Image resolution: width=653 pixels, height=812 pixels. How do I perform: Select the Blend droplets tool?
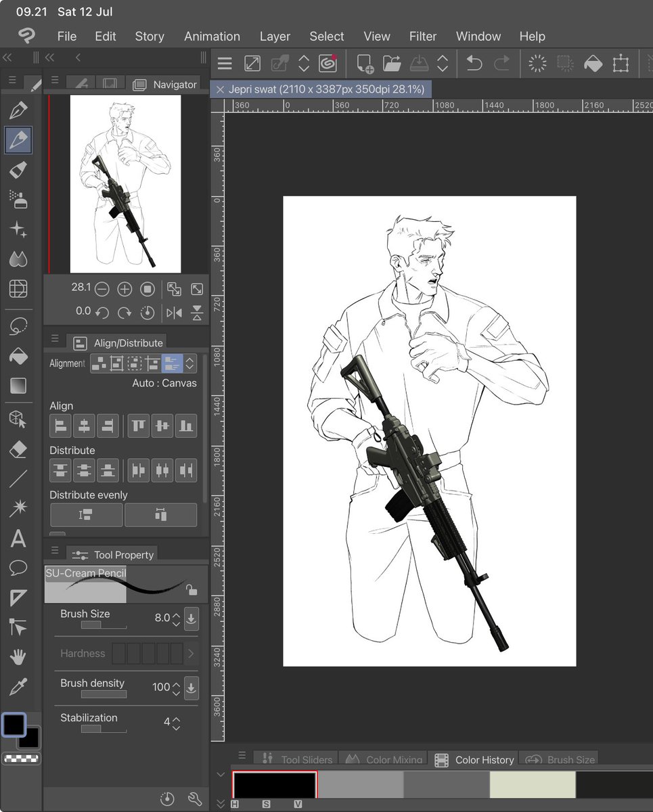coord(18,258)
